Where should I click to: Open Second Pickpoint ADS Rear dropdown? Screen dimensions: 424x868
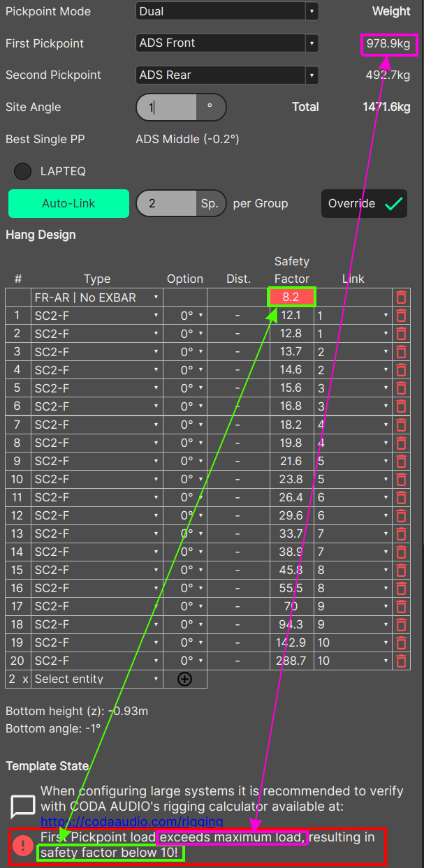point(227,75)
